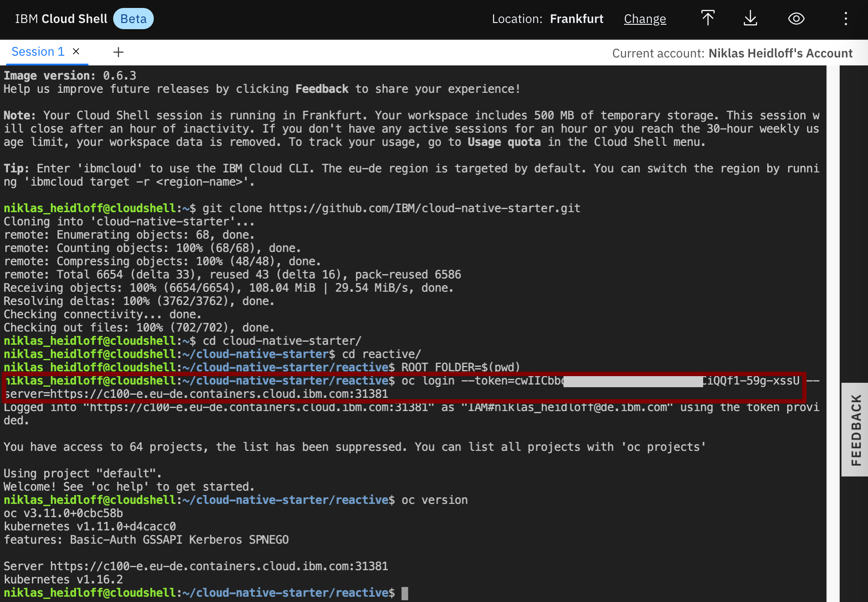Click the IBM Cloud Shell title
Image resolution: width=868 pixels, height=602 pixels.
pyautogui.click(x=61, y=19)
